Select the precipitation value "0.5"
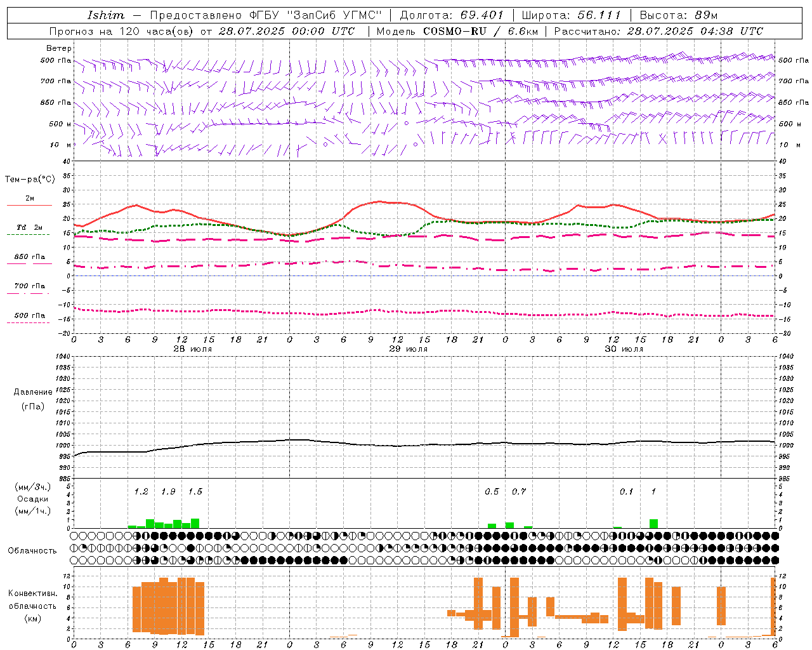Viewport: 812px width, 650px height. point(492,491)
